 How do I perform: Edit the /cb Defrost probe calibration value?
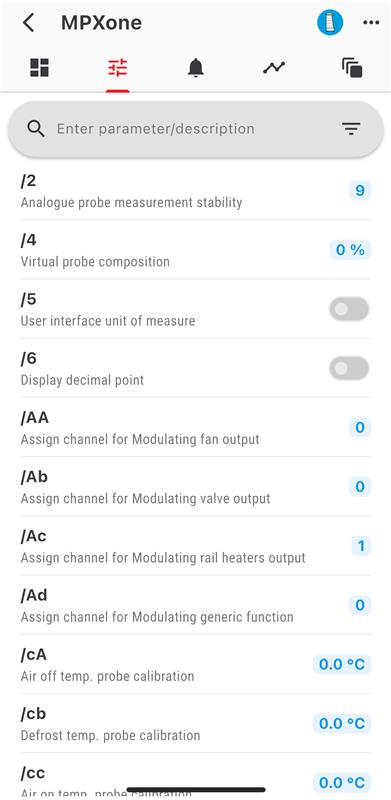point(342,723)
